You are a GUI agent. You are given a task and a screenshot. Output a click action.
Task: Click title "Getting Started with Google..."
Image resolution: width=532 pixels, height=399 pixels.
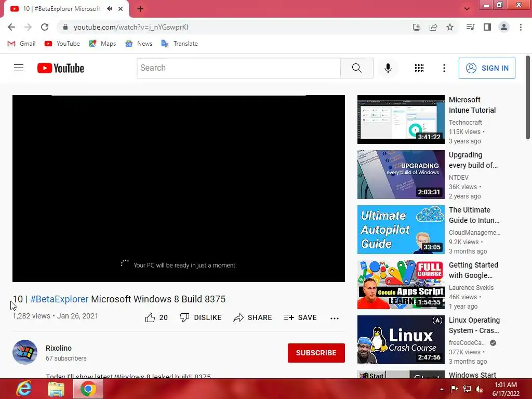click(474, 270)
